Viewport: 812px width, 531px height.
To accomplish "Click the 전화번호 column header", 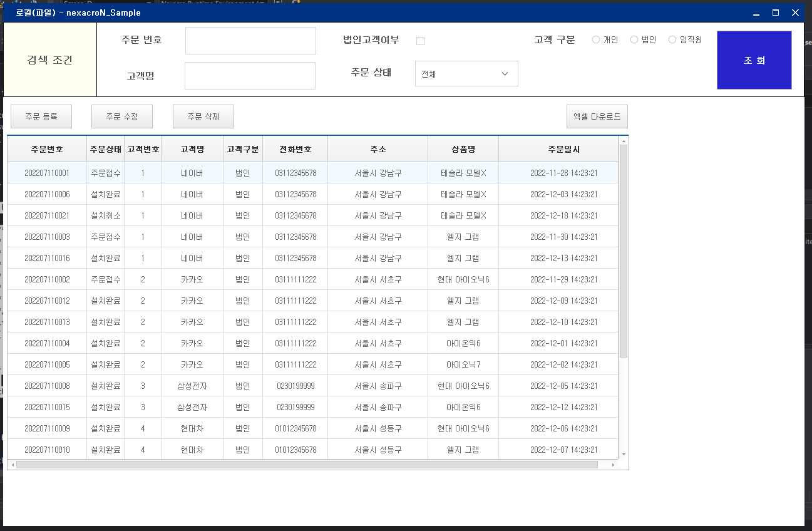I will (296, 150).
